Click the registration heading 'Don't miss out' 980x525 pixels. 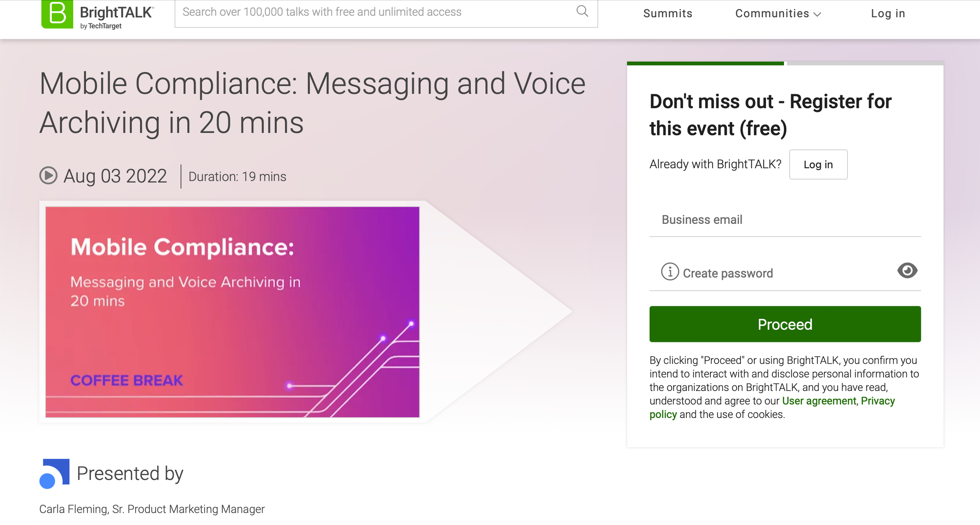(770, 115)
